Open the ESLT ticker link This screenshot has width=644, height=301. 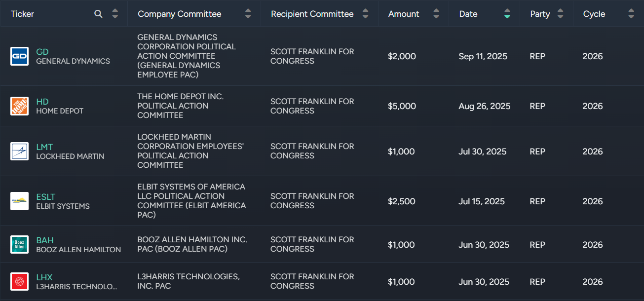[x=46, y=197]
